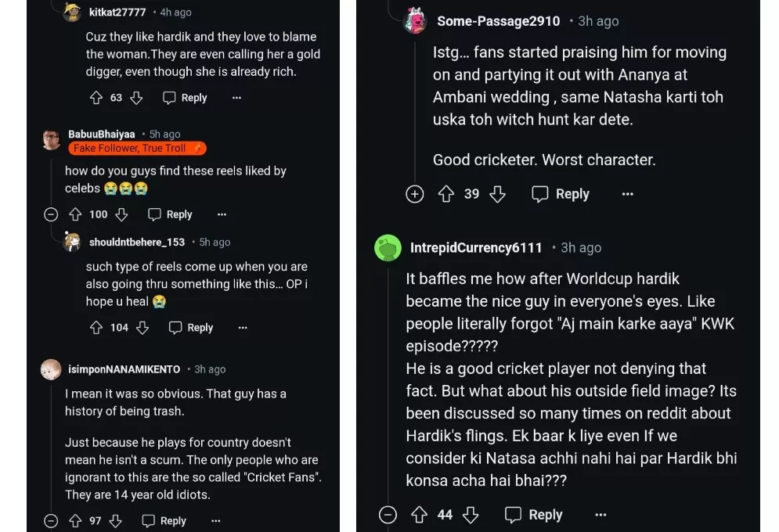Upvote kitkat27777's comment
779x532 pixels.
coord(96,98)
